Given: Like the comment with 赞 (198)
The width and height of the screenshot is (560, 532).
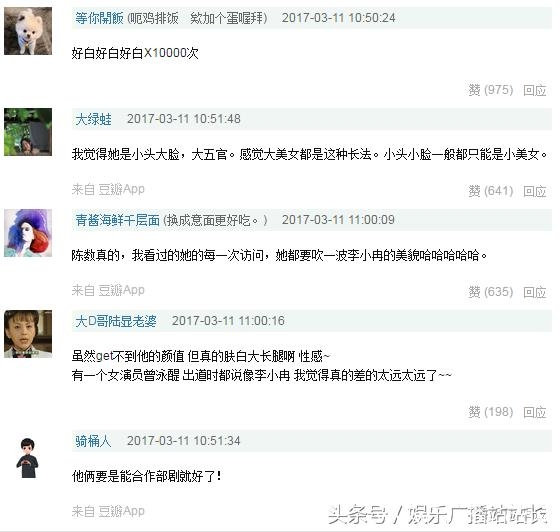Looking at the screenshot, I should (x=491, y=412).
